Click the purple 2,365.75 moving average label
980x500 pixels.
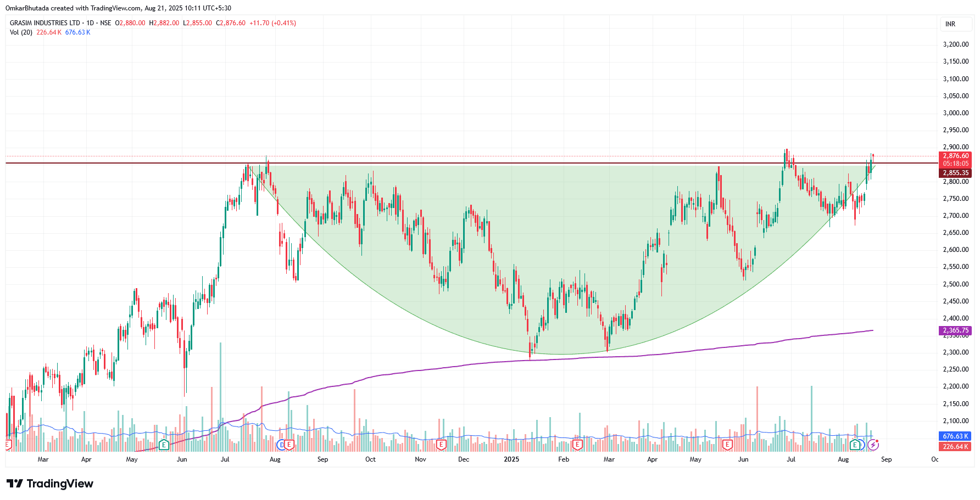pos(956,330)
